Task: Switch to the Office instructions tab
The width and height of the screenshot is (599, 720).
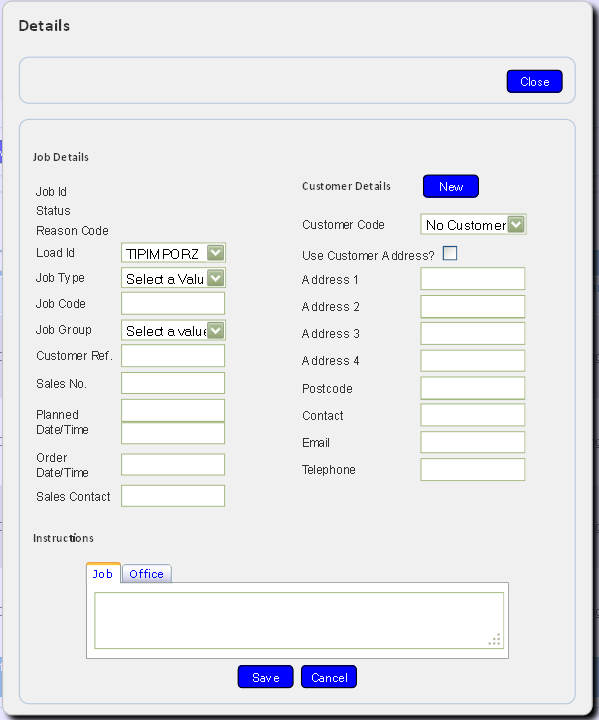Action: (147, 574)
